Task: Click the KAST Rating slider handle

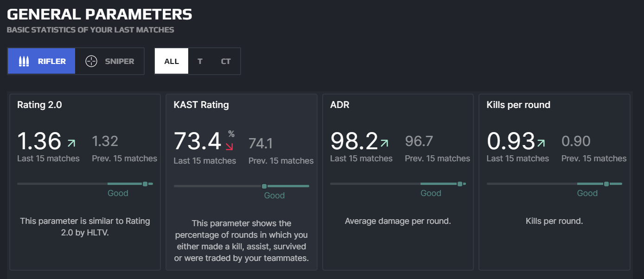Action: (264, 186)
